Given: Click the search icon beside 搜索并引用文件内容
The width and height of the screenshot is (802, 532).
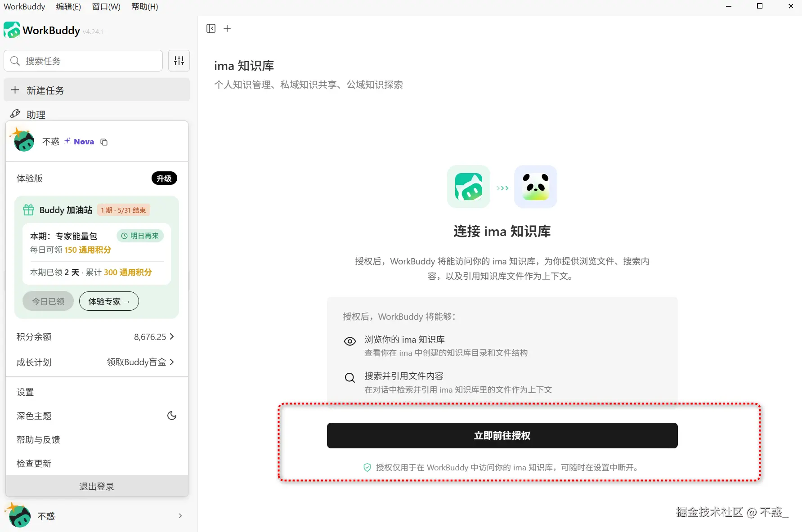Looking at the screenshot, I should pos(350,378).
